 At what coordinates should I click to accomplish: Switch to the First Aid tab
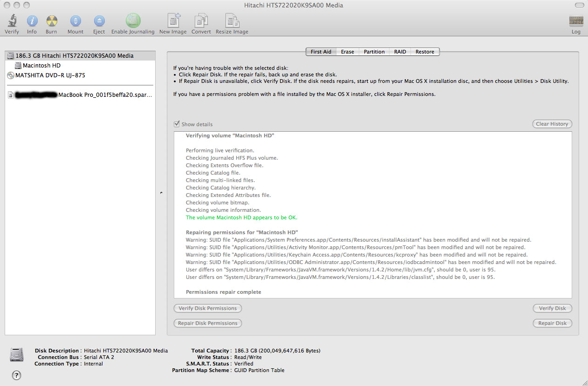click(x=321, y=52)
